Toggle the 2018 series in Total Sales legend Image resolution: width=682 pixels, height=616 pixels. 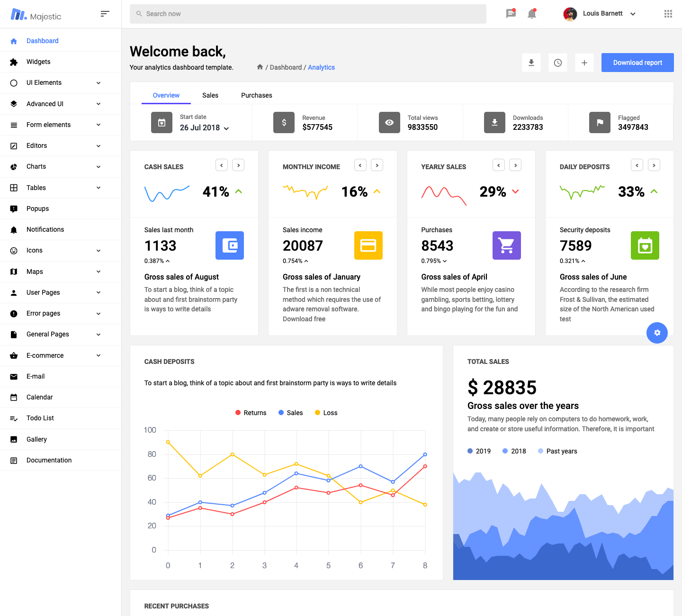514,451
